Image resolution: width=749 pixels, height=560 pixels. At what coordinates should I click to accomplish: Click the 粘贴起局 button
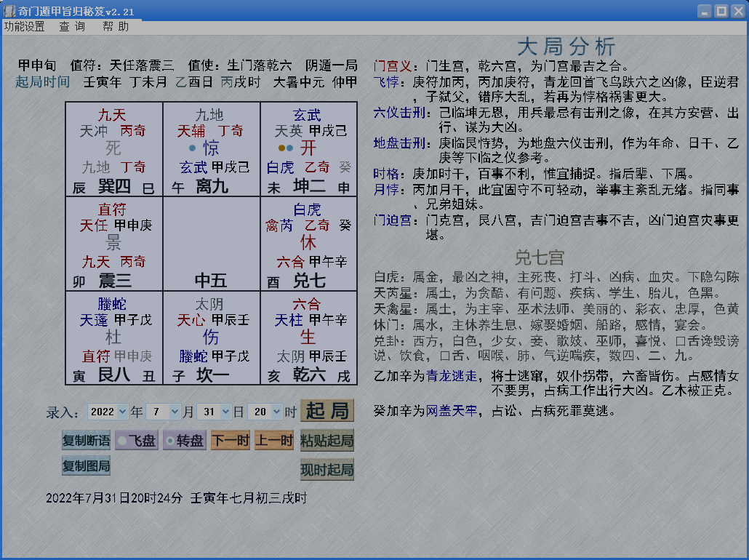click(x=327, y=440)
